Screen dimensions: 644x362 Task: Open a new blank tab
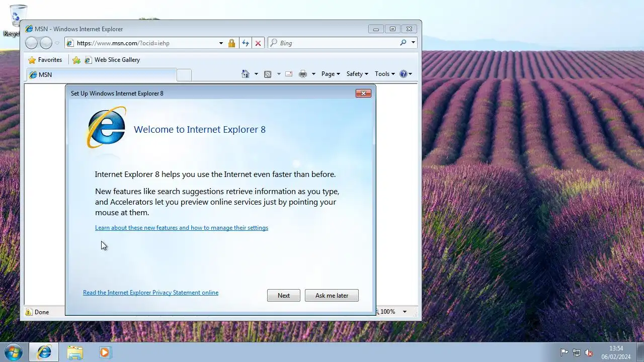pyautogui.click(x=184, y=75)
